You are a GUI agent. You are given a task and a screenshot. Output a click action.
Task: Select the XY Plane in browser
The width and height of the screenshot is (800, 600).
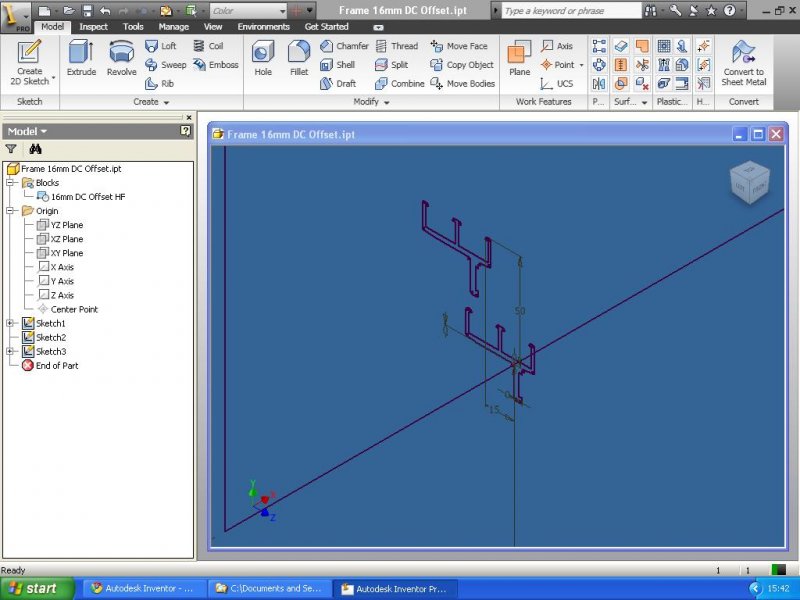[60, 253]
